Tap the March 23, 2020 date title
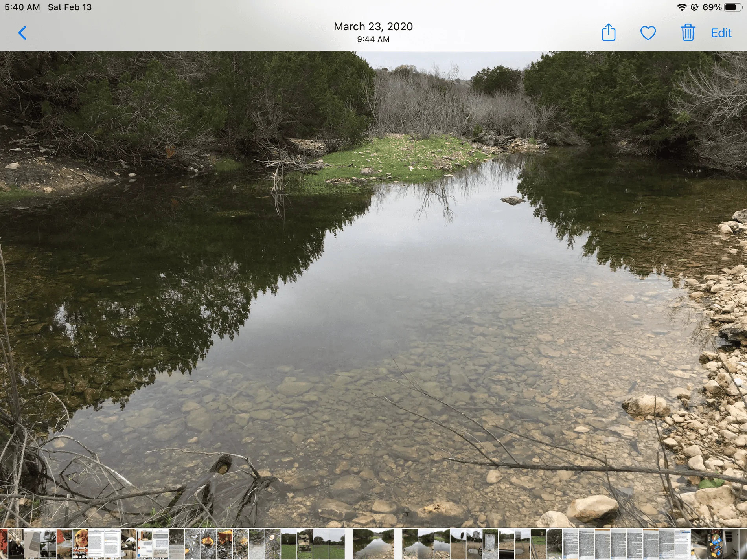 point(373,26)
